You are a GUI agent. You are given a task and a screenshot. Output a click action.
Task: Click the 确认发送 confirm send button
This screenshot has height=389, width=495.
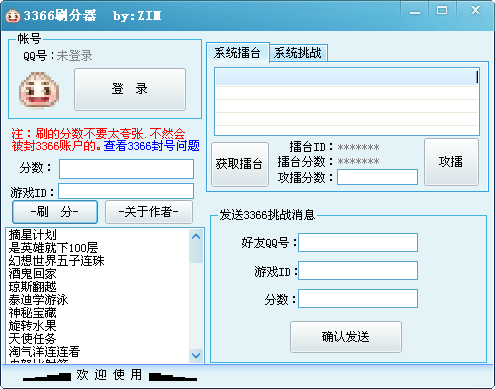(346, 337)
